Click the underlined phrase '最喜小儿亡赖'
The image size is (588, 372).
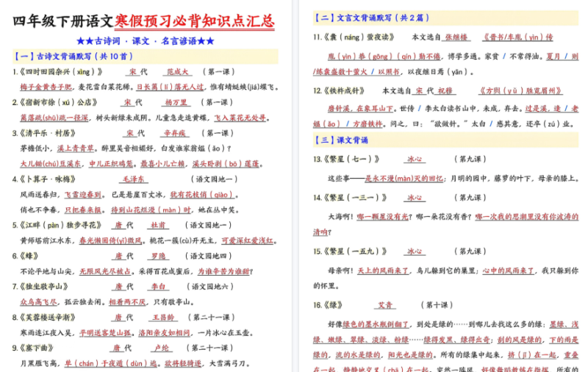(162, 164)
